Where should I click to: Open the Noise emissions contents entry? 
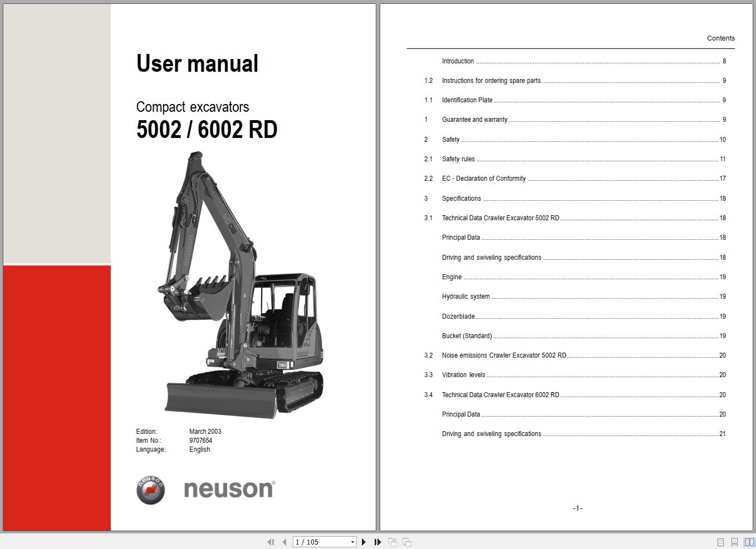coord(504,355)
